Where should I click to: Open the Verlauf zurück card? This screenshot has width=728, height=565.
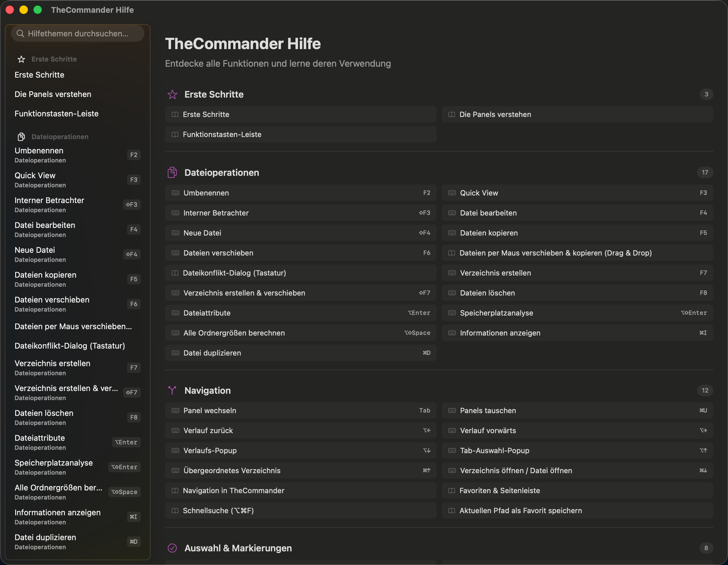[x=301, y=430]
